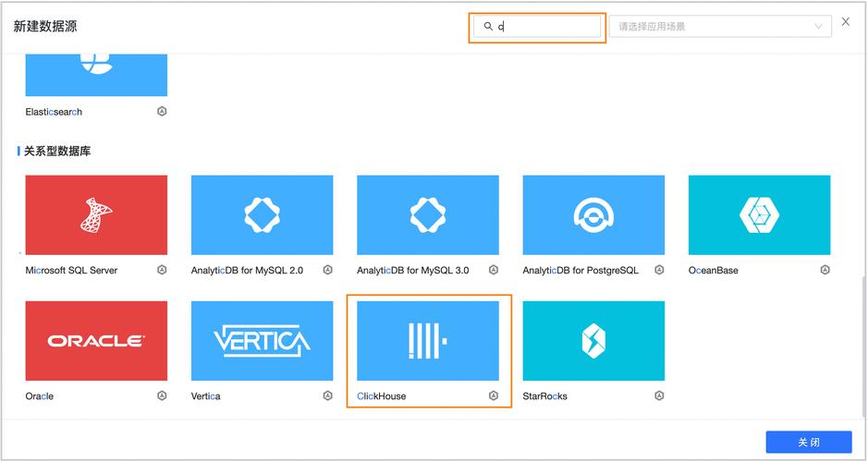Choose the Vertica data source tile

[x=262, y=341]
